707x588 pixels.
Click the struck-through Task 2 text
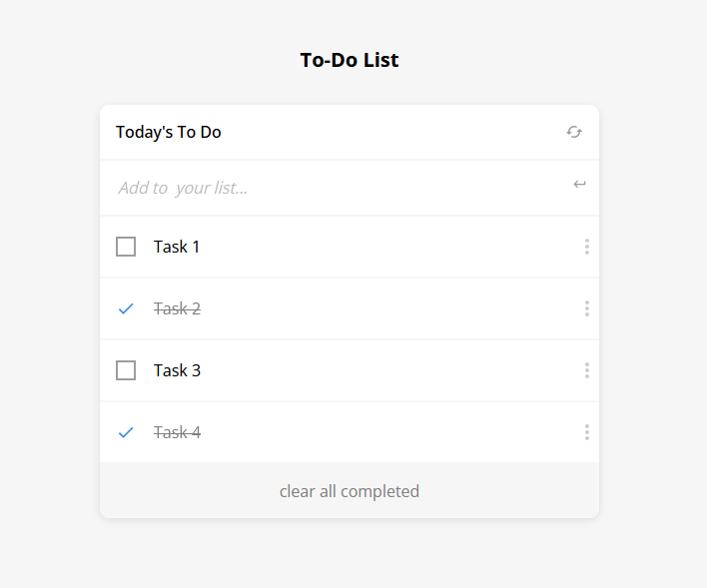(177, 308)
